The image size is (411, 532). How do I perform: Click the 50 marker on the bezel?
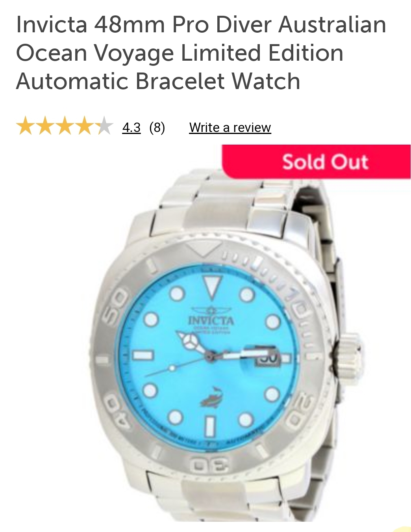[116, 305]
